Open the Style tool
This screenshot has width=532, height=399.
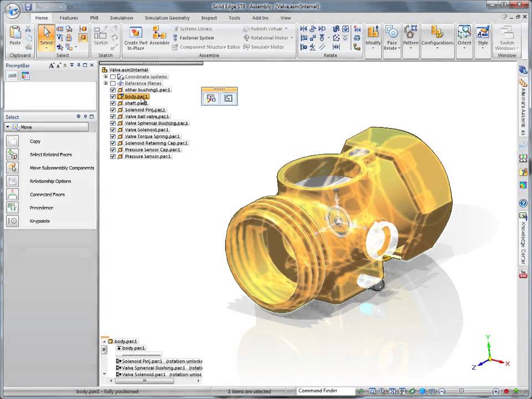click(x=483, y=33)
